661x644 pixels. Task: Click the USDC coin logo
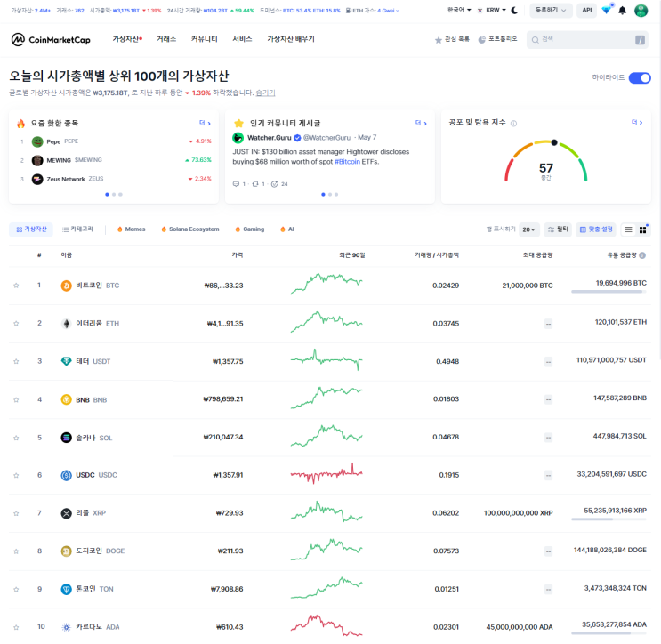(66, 475)
